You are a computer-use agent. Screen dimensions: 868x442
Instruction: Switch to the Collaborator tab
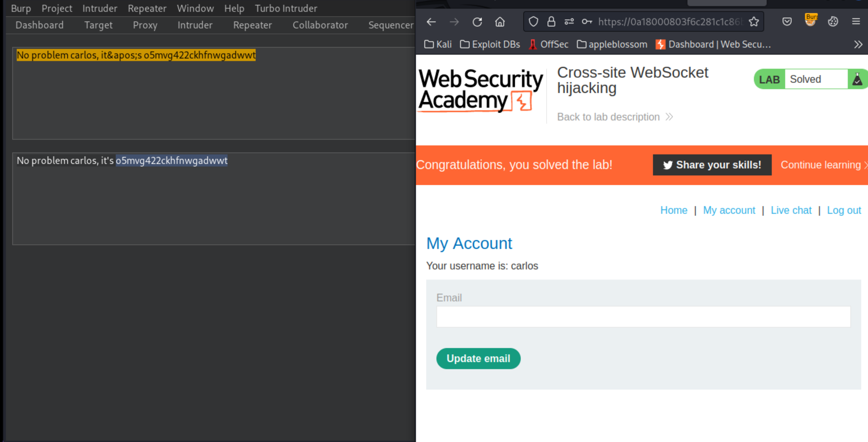[320, 25]
